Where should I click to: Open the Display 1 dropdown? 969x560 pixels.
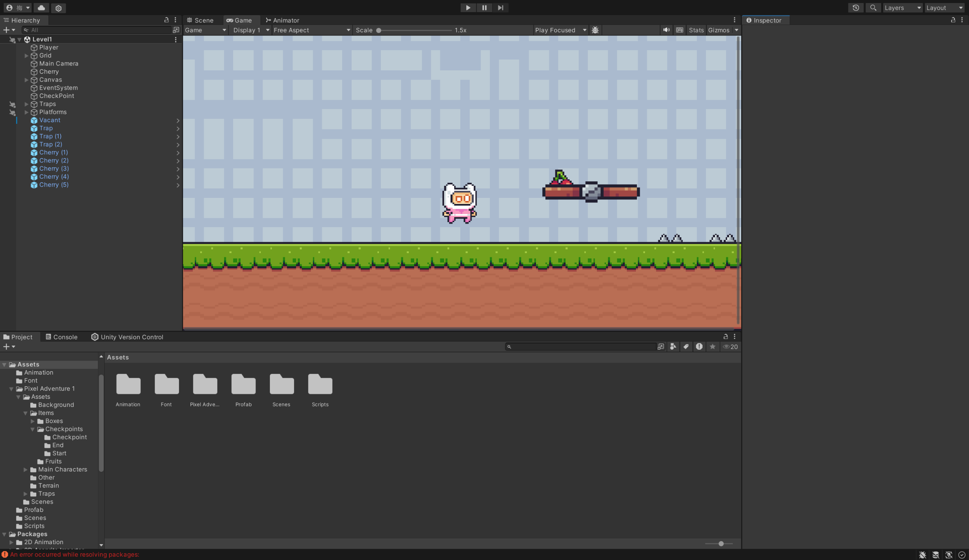(251, 30)
